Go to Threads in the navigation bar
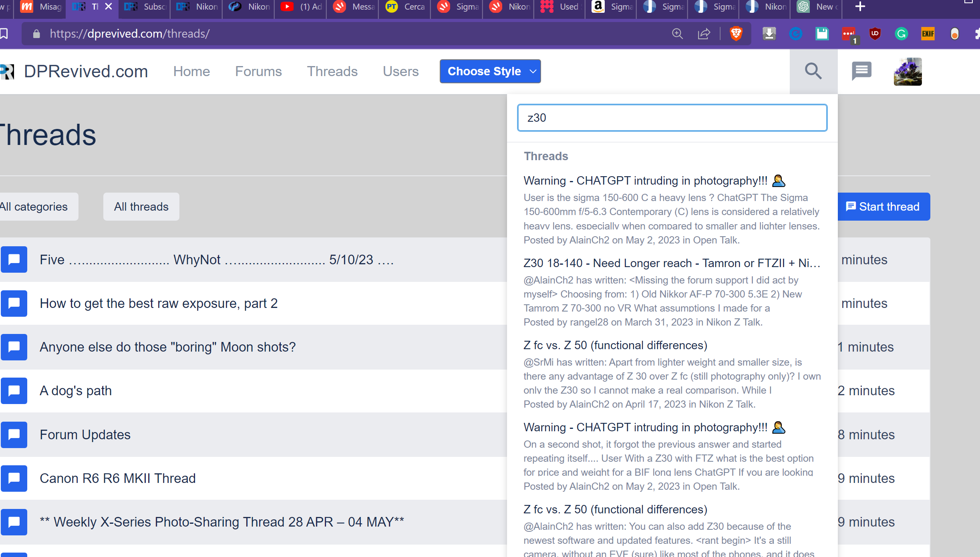Screen dimensions: 980x557 click(x=332, y=71)
